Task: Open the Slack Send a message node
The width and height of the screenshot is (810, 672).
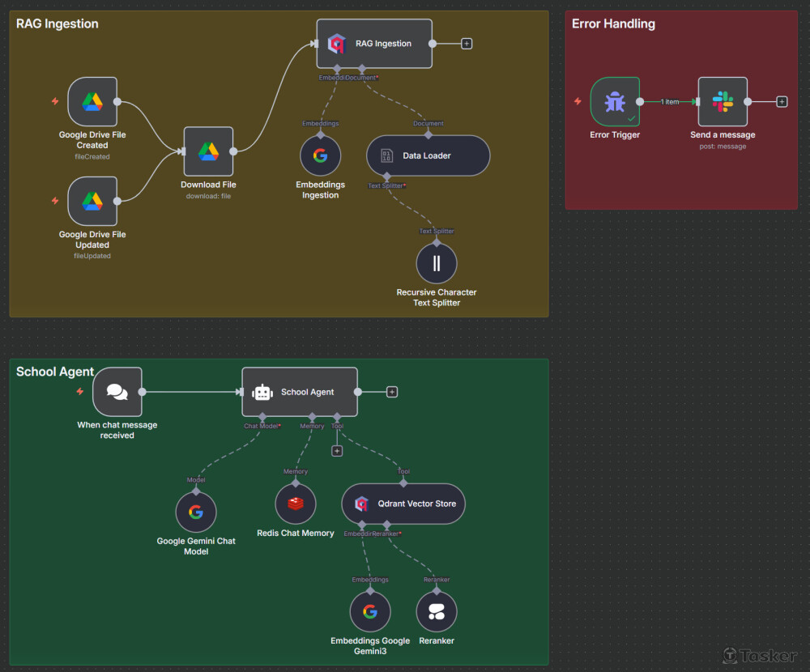Action: [723, 102]
